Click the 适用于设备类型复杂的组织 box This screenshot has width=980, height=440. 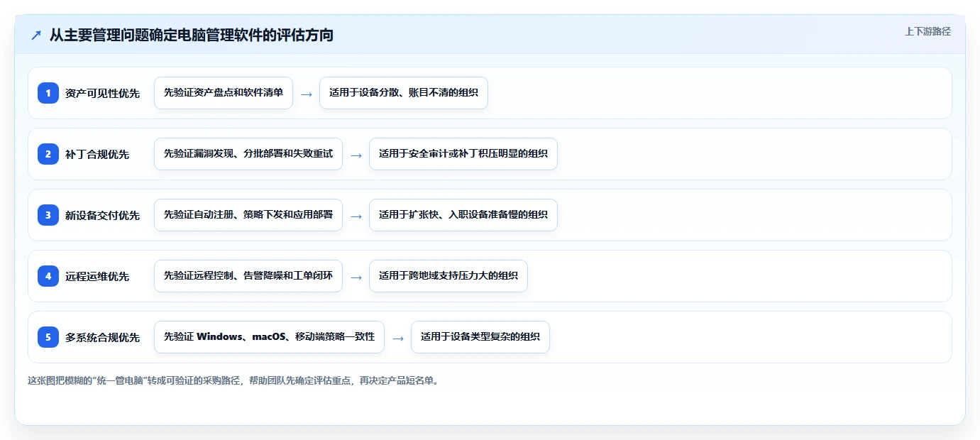click(480, 337)
